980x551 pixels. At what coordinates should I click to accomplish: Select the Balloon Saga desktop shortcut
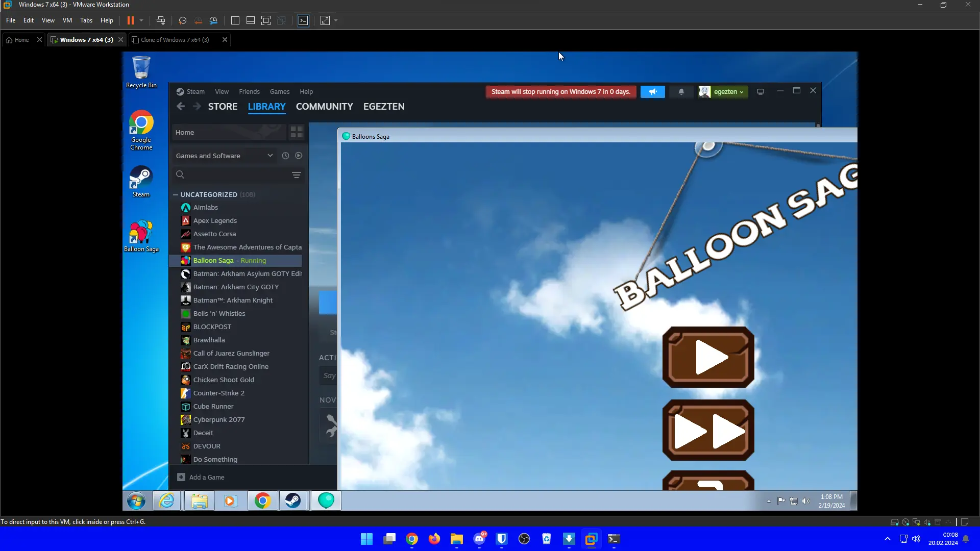point(141,236)
